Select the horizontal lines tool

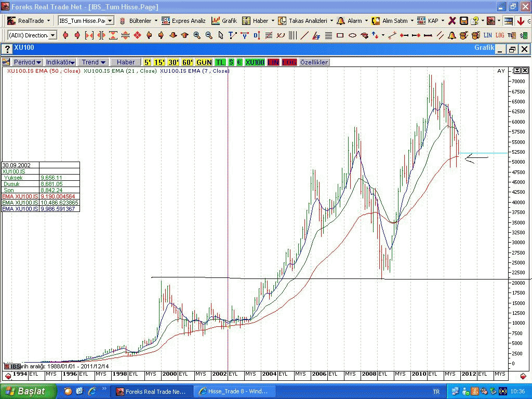coord(328,35)
